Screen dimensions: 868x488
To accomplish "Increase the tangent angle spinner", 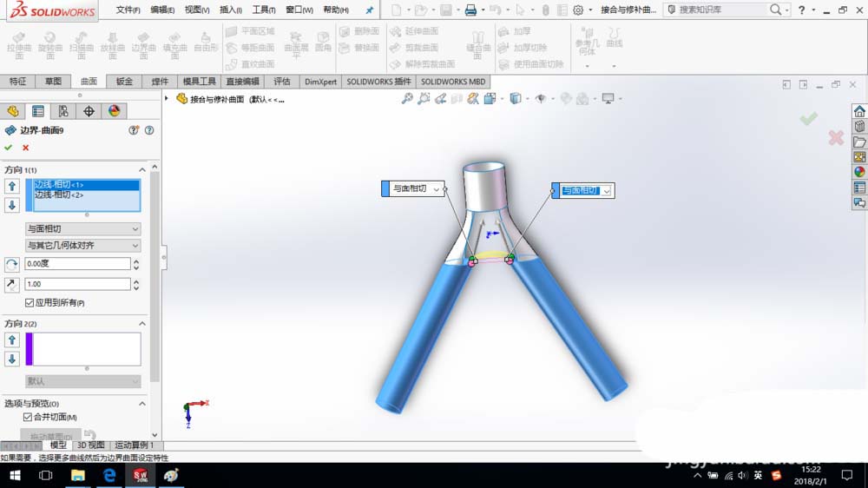I will tap(136, 260).
